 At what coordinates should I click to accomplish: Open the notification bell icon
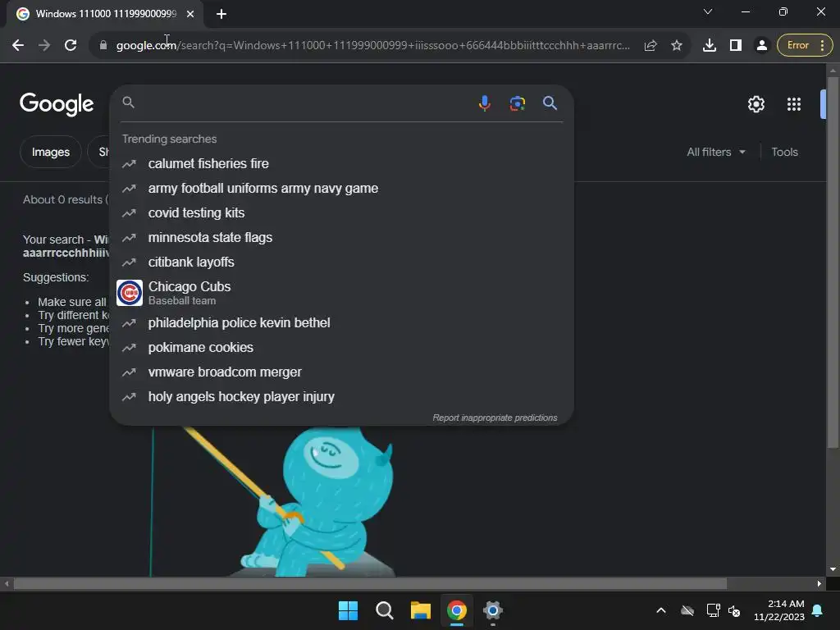(818, 610)
